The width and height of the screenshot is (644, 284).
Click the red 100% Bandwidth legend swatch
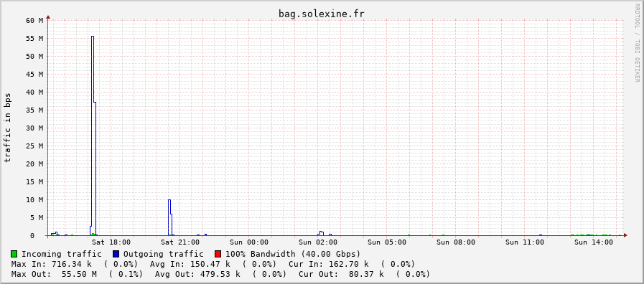(x=218, y=254)
